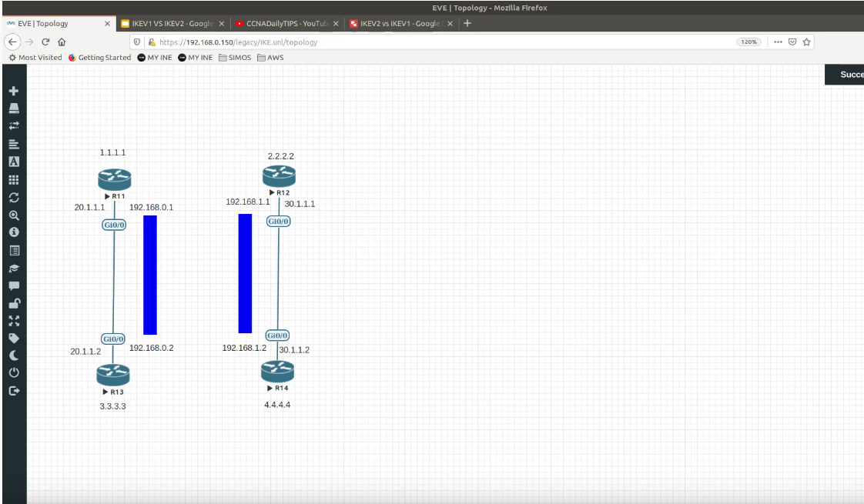The height and width of the screenshot is (504, 864).
Task: Toggle the hide labels tag icon
Action: [14, 339]
